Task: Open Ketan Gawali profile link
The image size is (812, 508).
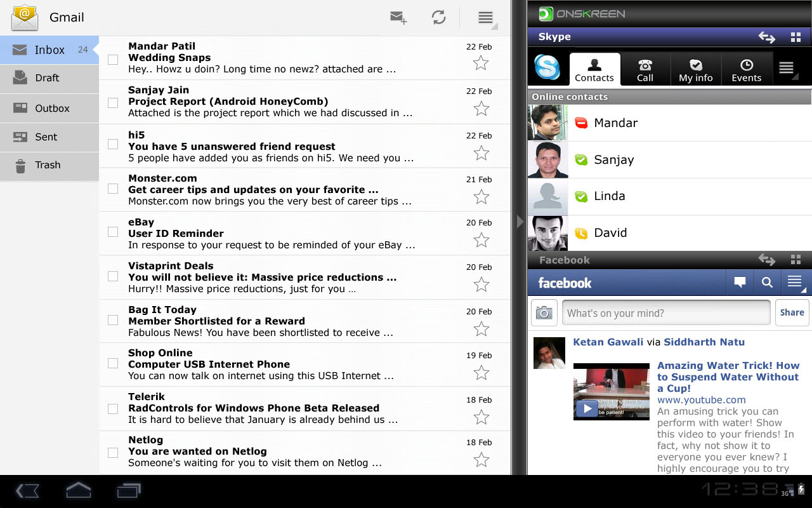Action: [x=608, y=342]
